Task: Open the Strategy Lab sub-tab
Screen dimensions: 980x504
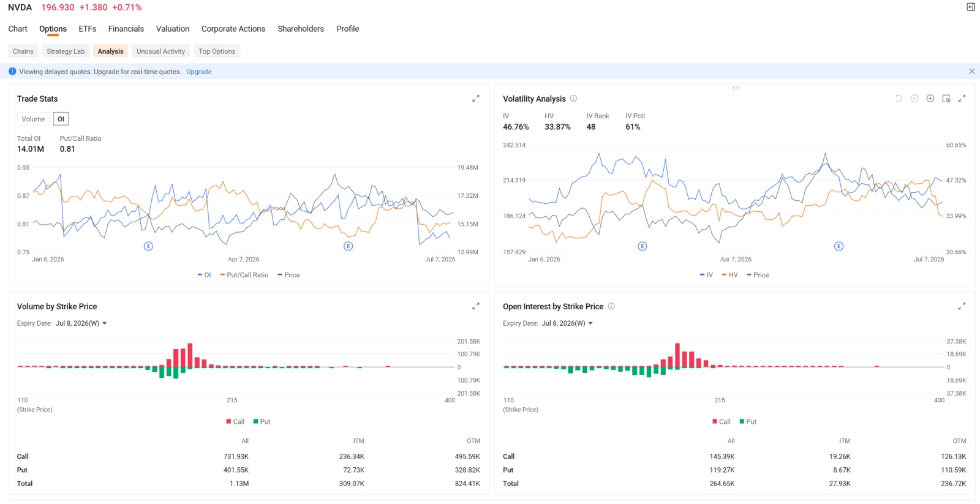Action: (66, 51)
